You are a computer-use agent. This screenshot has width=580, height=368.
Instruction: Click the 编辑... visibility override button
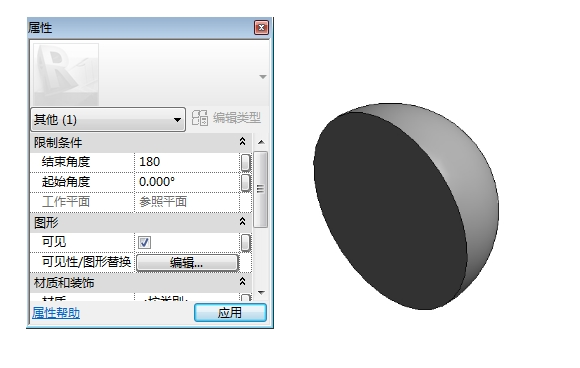[187, 263]
